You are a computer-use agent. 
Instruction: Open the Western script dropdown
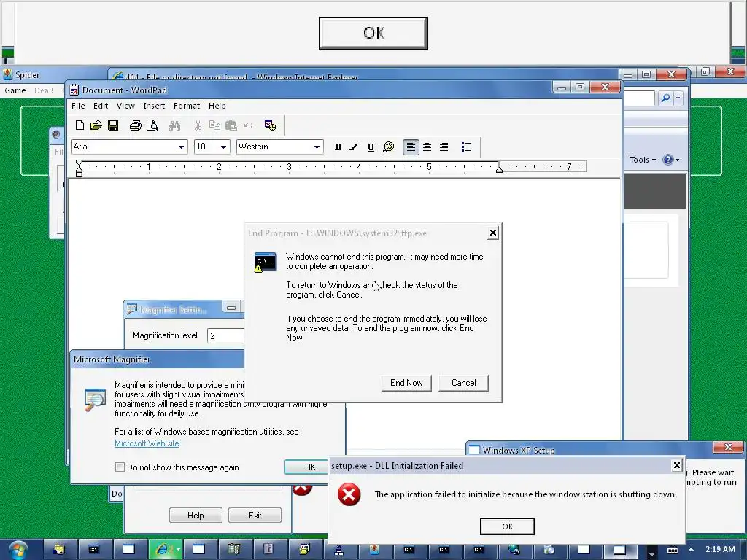coord(317,147)
